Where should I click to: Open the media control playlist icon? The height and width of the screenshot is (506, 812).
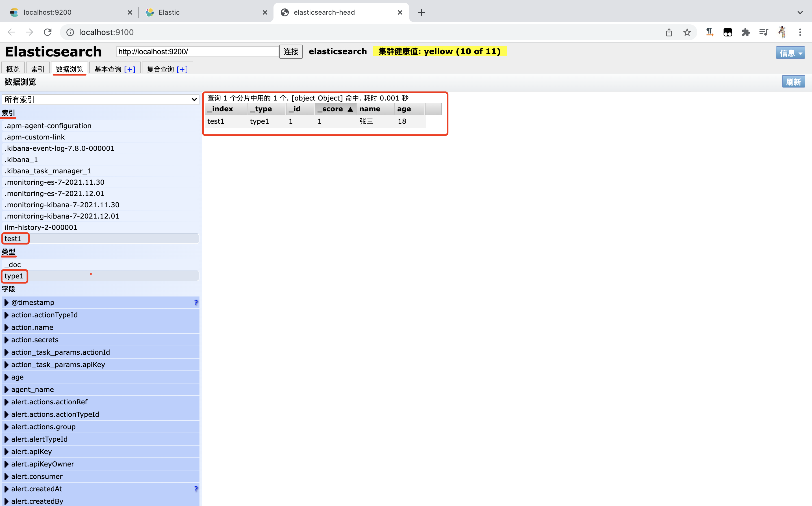(764, 32)
